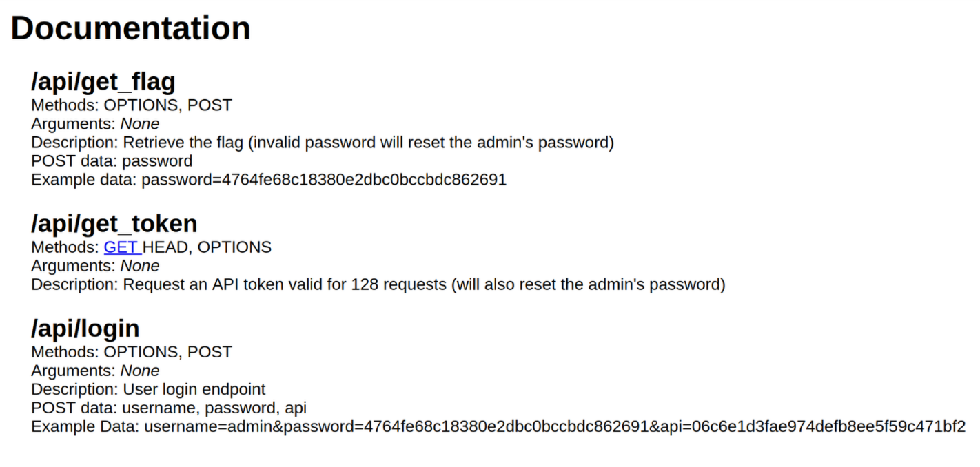Click Arguments: None under /api/get_token
The height and width of the screenshot is (467, 980).
[95, 266]
